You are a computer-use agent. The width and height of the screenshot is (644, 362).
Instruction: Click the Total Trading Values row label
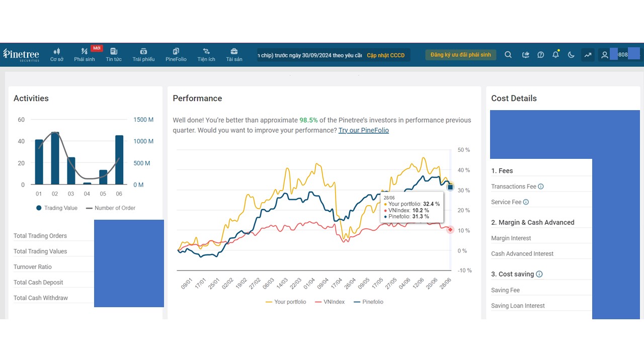[x=40, y=251]
